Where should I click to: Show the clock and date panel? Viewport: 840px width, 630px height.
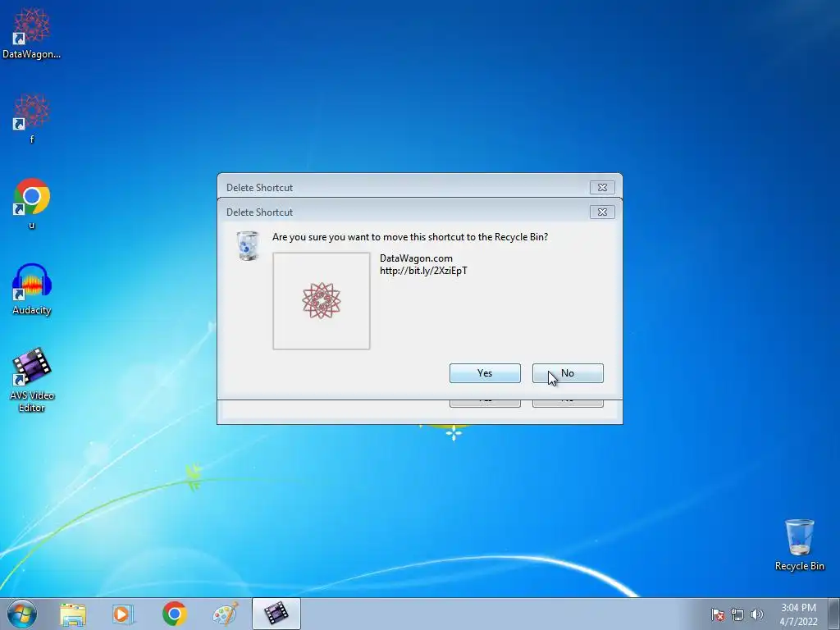click(798, 614)
